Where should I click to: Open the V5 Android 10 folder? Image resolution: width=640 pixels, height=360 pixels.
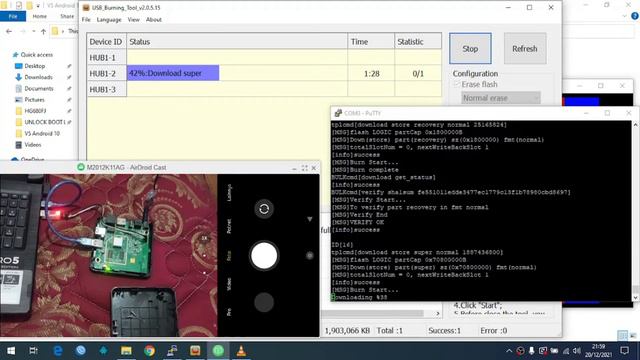(x=42, y=133)
